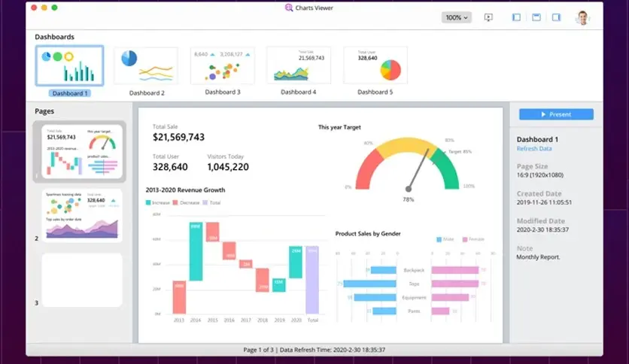
Task: Click the Charts Viewer app icon in title
Action: point(289,8)
